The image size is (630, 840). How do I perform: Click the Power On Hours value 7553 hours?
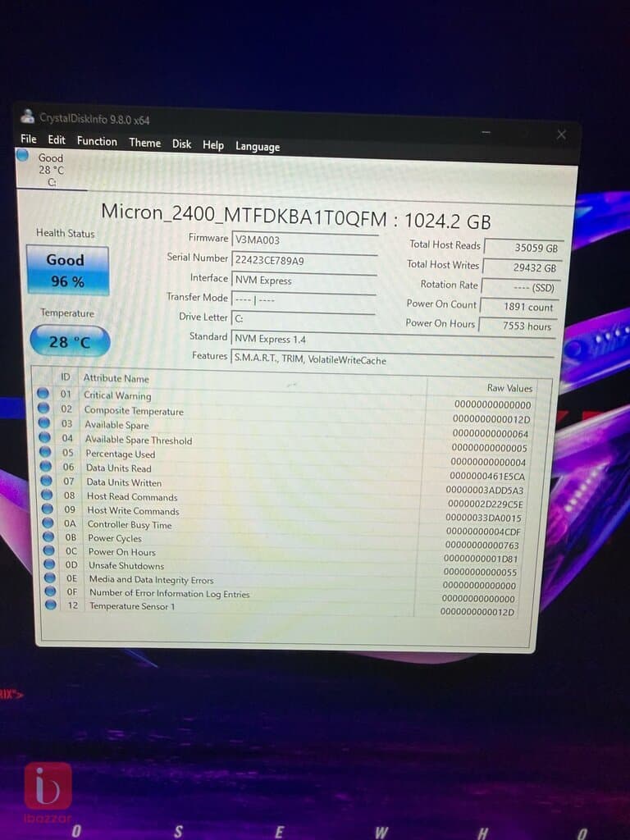coord(518,326)
